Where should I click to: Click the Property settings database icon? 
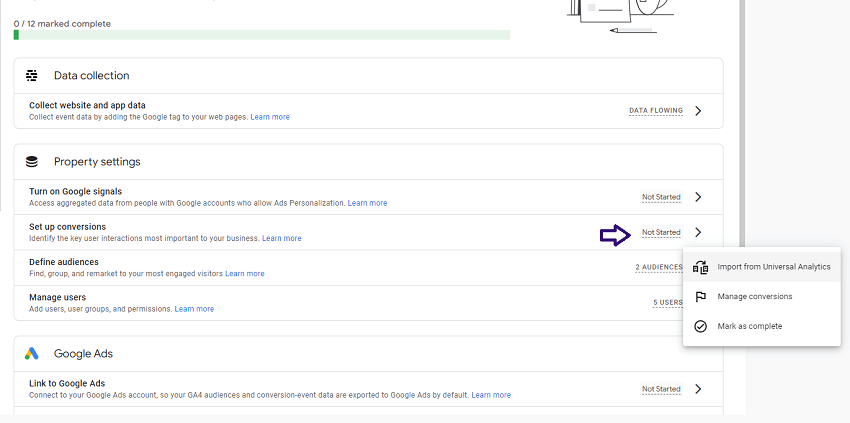32,162
